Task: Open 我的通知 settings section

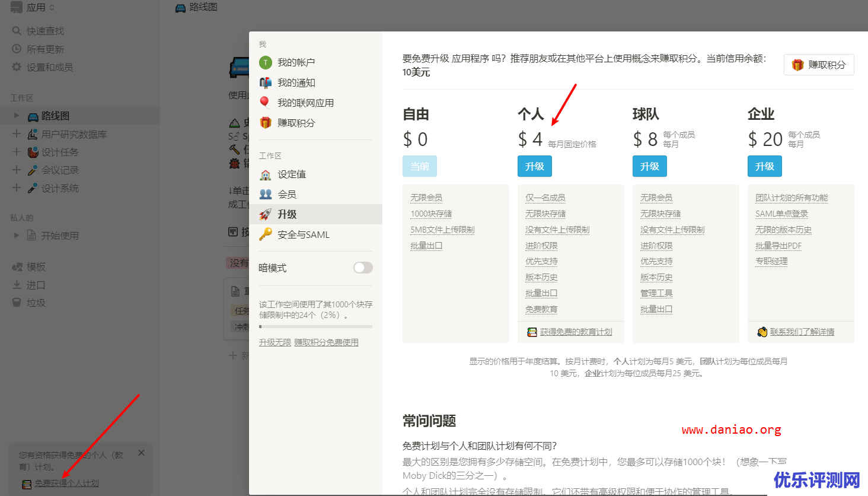Action: tap(315, 82)
